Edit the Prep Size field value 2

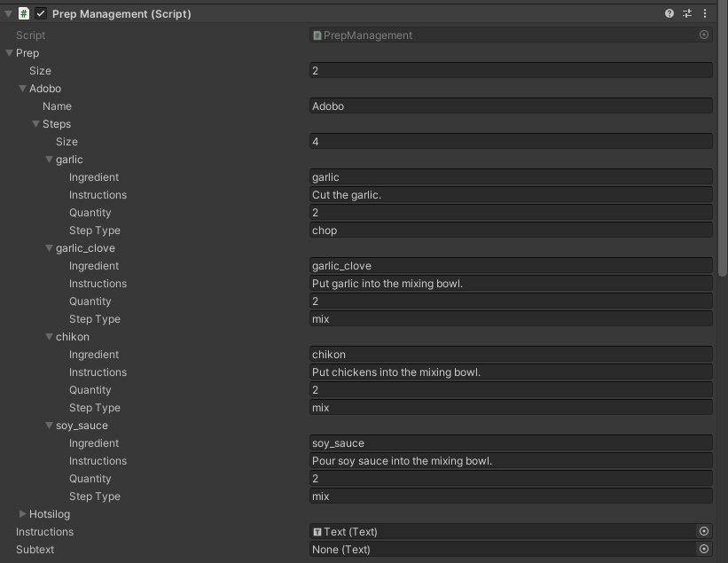tap(511, 71)
